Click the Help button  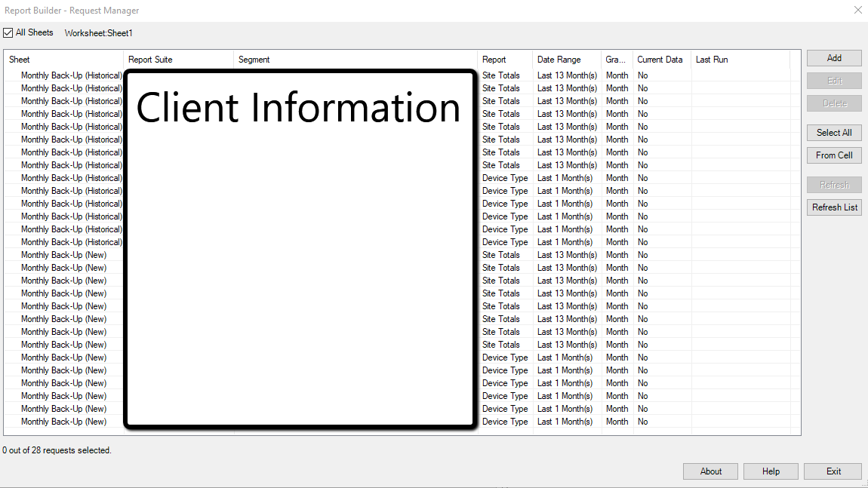pyautogui.click(x=771, y=471)
